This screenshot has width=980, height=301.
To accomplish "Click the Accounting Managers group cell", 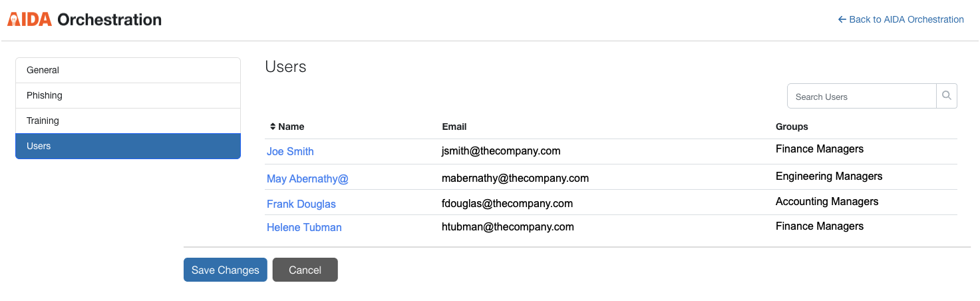I will click(827, 201).
